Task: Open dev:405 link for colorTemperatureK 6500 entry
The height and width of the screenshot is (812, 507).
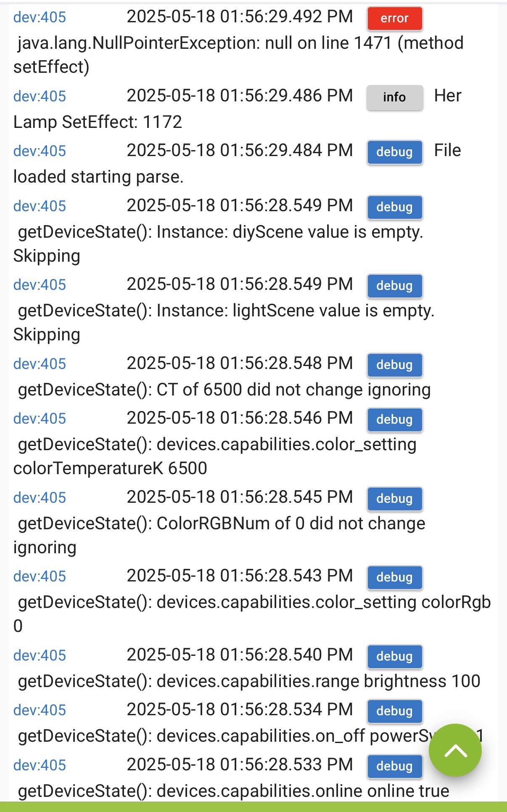Action: (40, 419)
